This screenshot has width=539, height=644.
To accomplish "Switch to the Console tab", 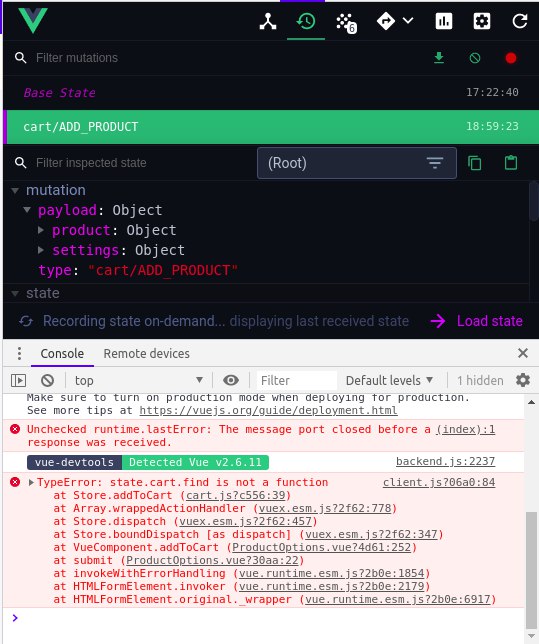I will (x=62, y=354).
